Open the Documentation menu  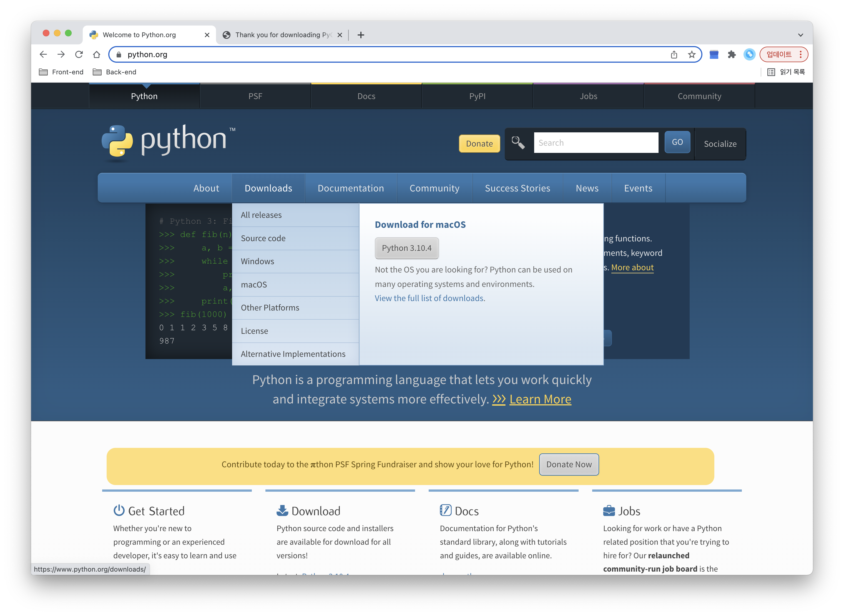(x=351, y=188)
